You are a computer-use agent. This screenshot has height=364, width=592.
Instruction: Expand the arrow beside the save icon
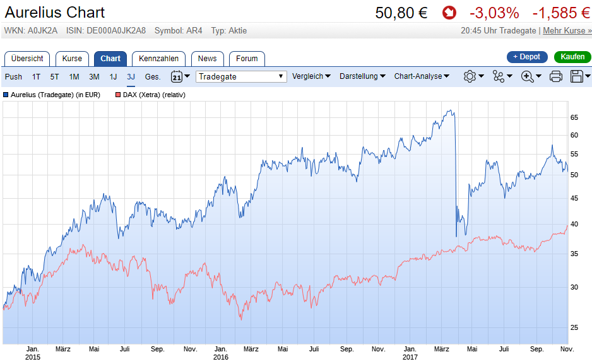588,76
